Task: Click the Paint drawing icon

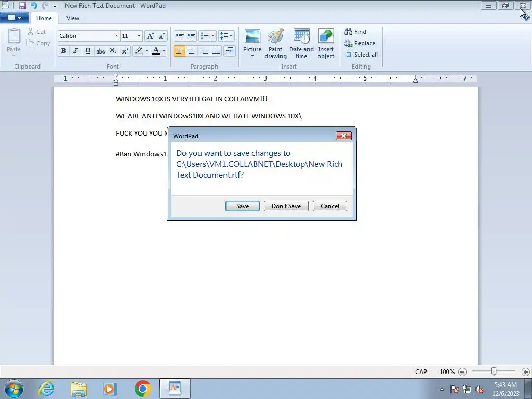Action: [x=275, y=36]
